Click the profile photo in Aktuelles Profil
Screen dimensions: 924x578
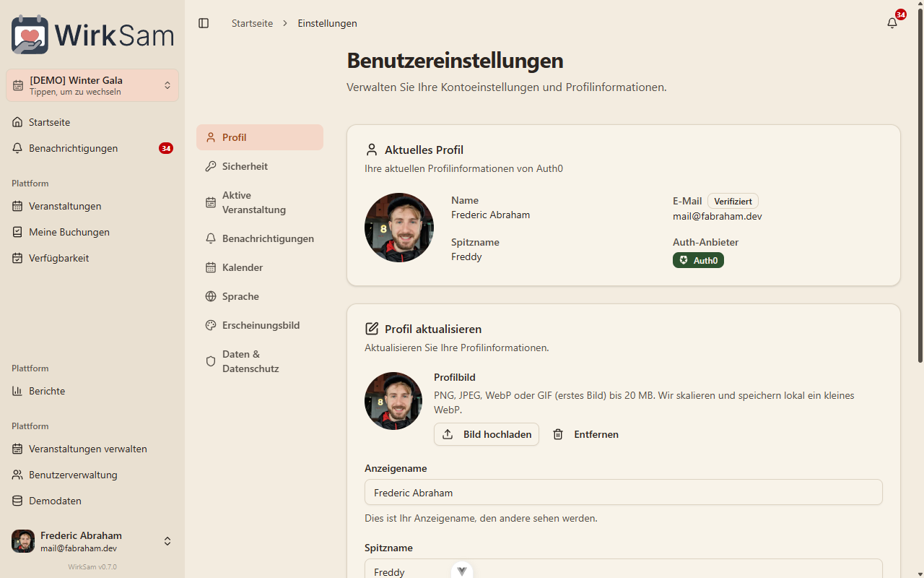tap(399, 228)
